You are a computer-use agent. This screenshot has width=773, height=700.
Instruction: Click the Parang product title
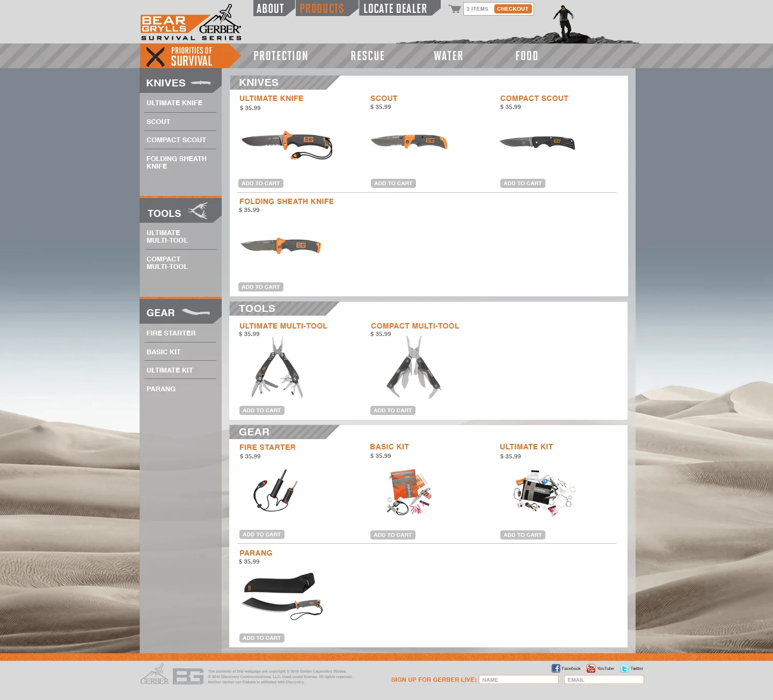[x=256, y=553]
